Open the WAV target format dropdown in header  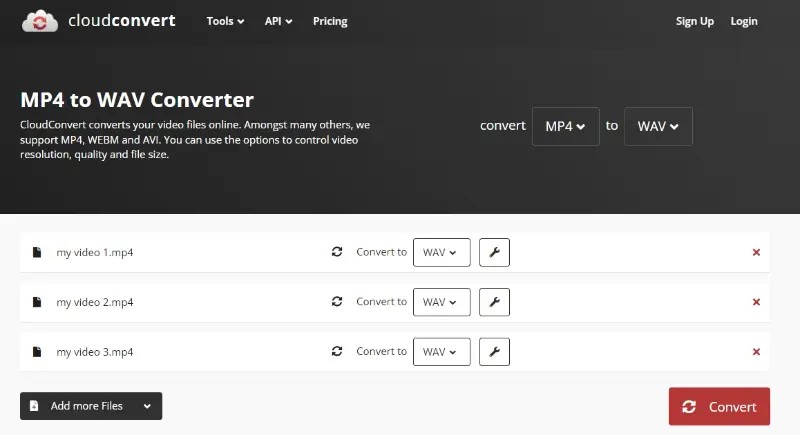(658, 126)
